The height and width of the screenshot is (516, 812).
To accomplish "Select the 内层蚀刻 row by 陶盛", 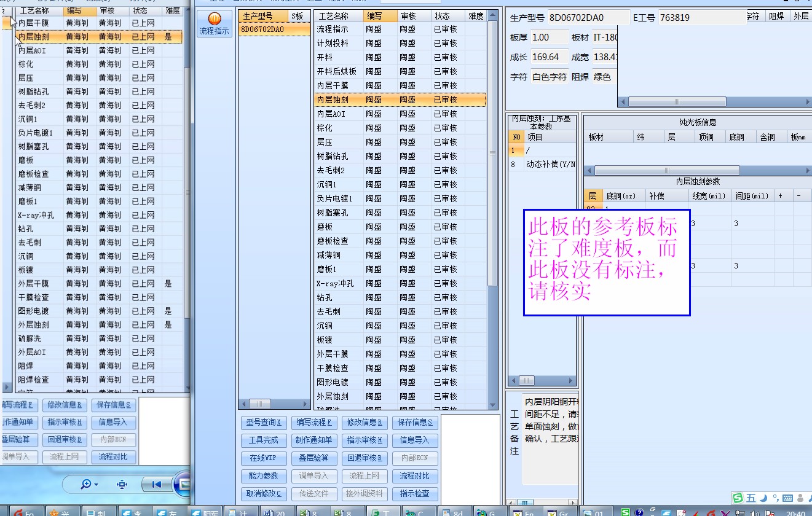I will point(400,100).
